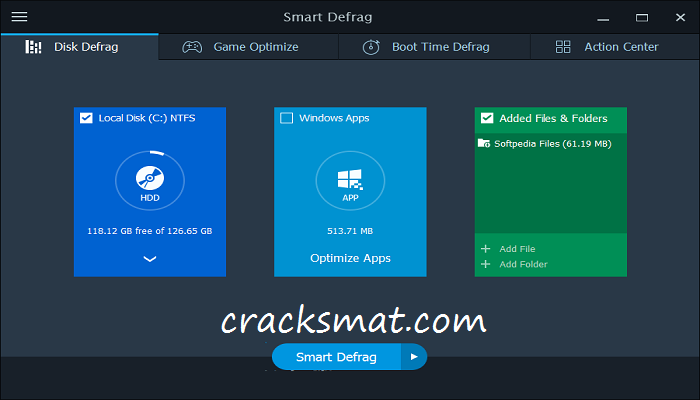Click the 513.71 MB size text
700x400 pixels.
click(x=350, y=231)
